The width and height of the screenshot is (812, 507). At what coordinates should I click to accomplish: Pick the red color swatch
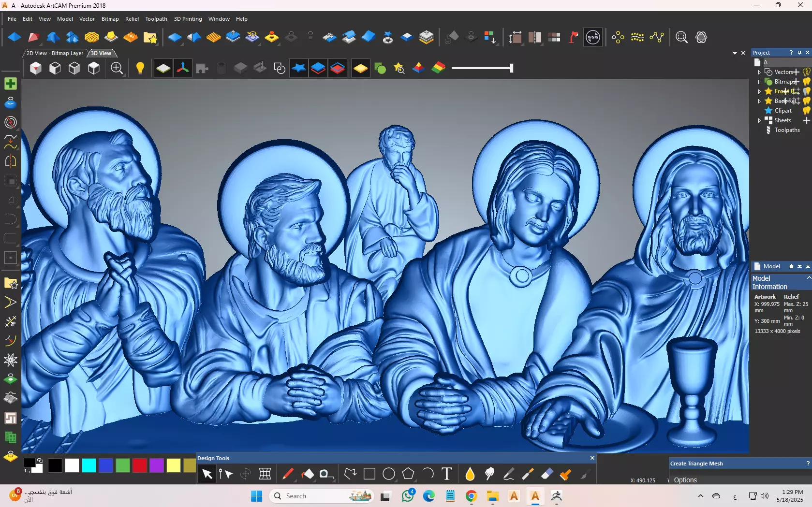tap(139, 465)
